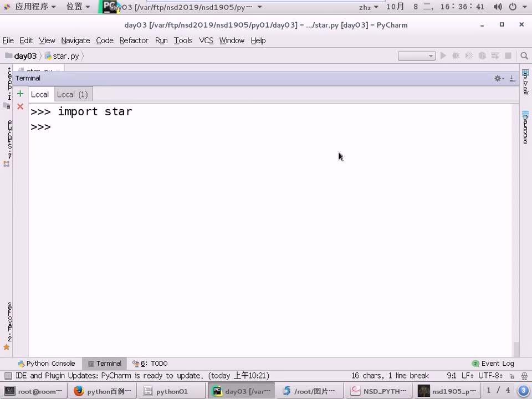This screenshot has height=399, width=532.
Task: Click the volume speaker icon
Action: click(x=498, y=7)
